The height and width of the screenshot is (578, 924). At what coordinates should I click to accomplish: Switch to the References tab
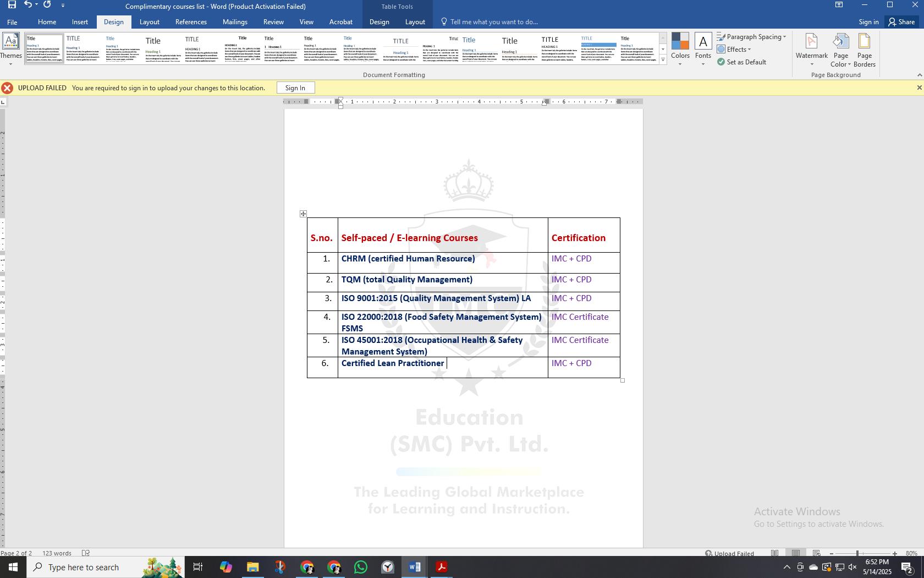191,22
